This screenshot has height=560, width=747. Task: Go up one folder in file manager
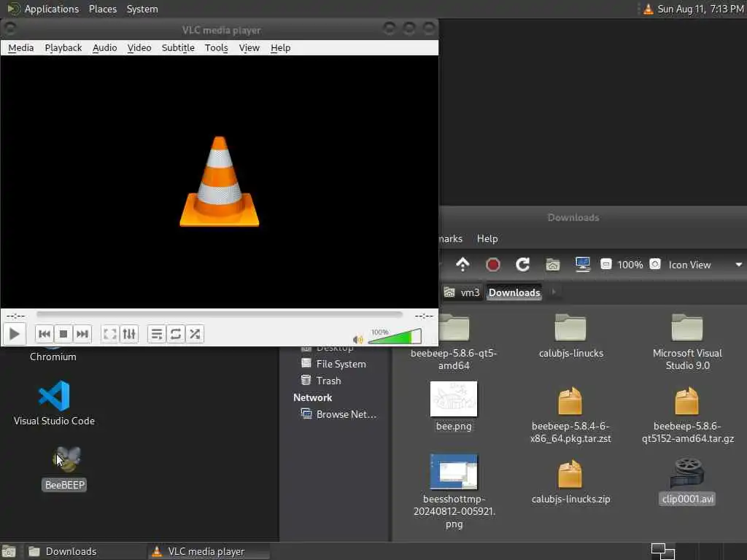pos(462,264)
